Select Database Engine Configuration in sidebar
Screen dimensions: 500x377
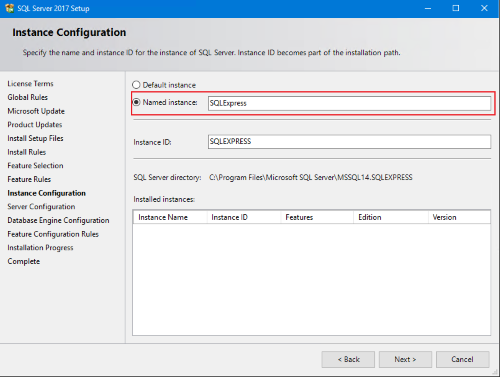(58, 220)
